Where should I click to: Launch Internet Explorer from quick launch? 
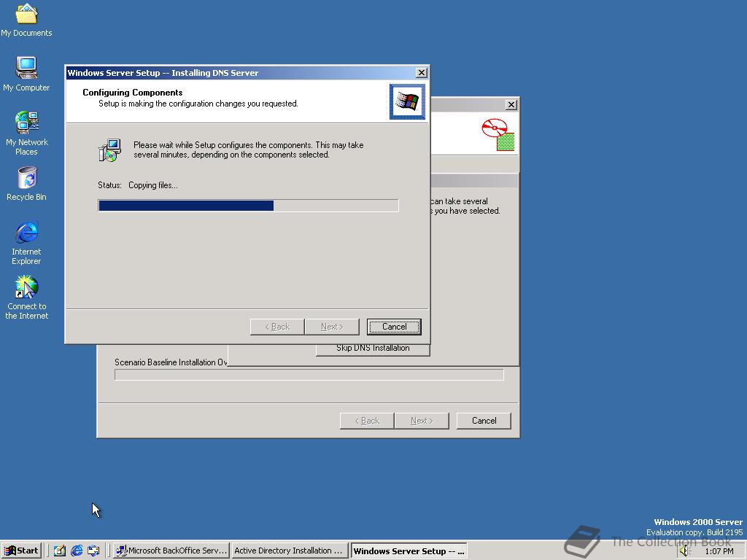click(76, 551)
